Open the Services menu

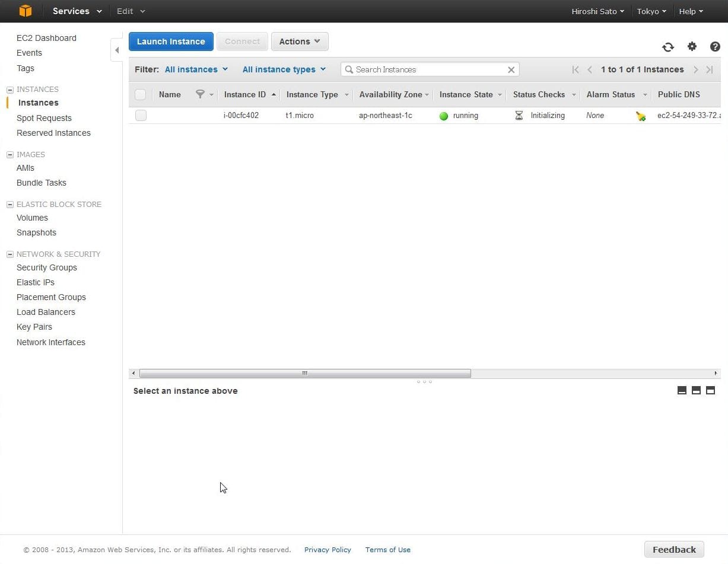pyautogui.click(x=77, y=11)
